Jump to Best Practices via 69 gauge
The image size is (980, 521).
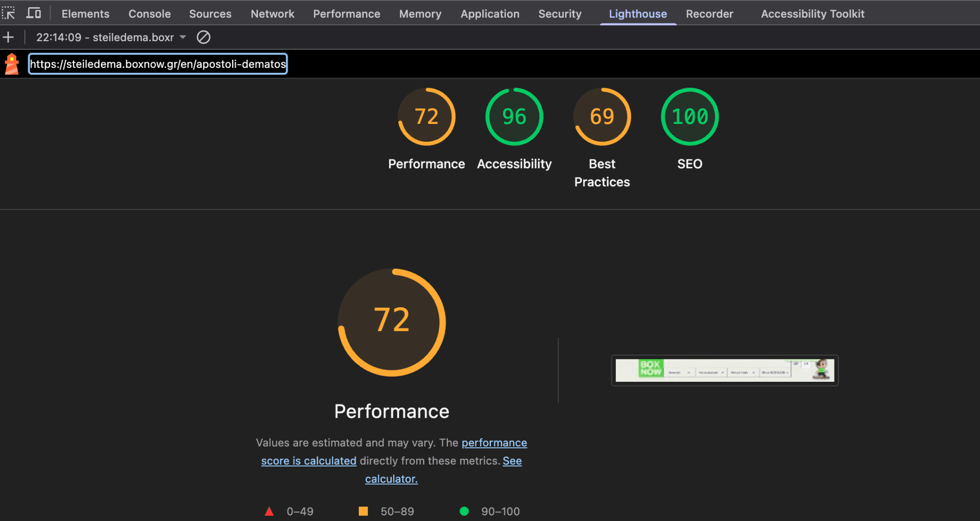(602, 117)
